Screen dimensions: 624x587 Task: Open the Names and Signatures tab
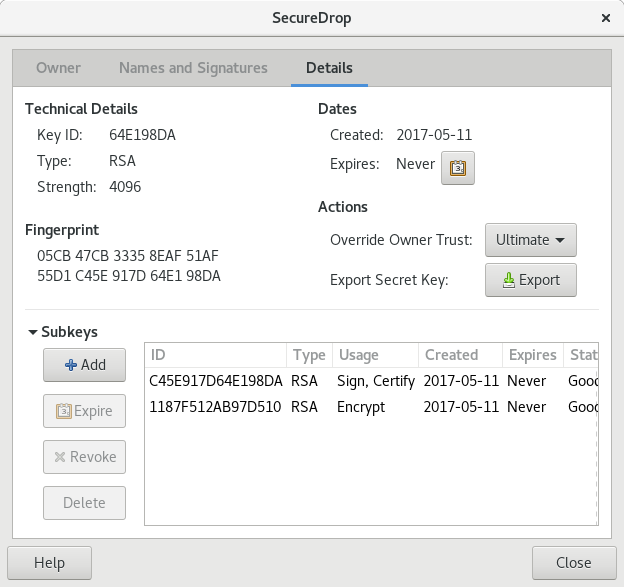tap(193, 68)
